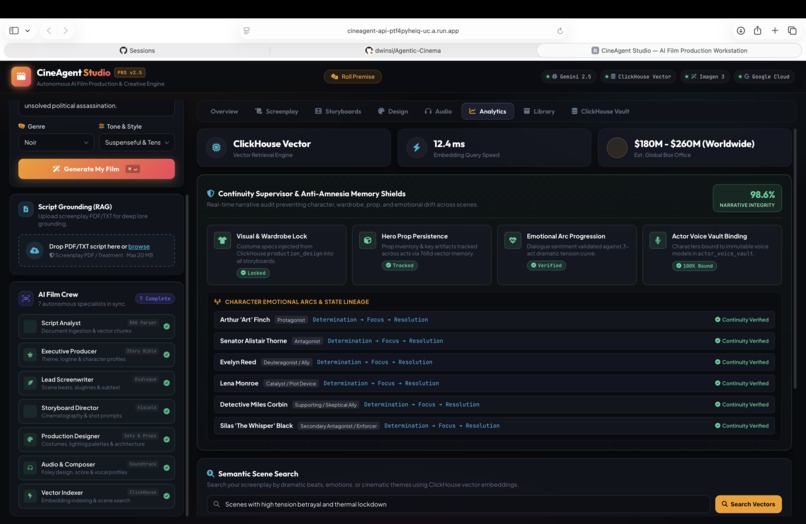Viewport: 806px width, 524px height.
Task: Click the box office round icon
Action: tap(617, 148)
